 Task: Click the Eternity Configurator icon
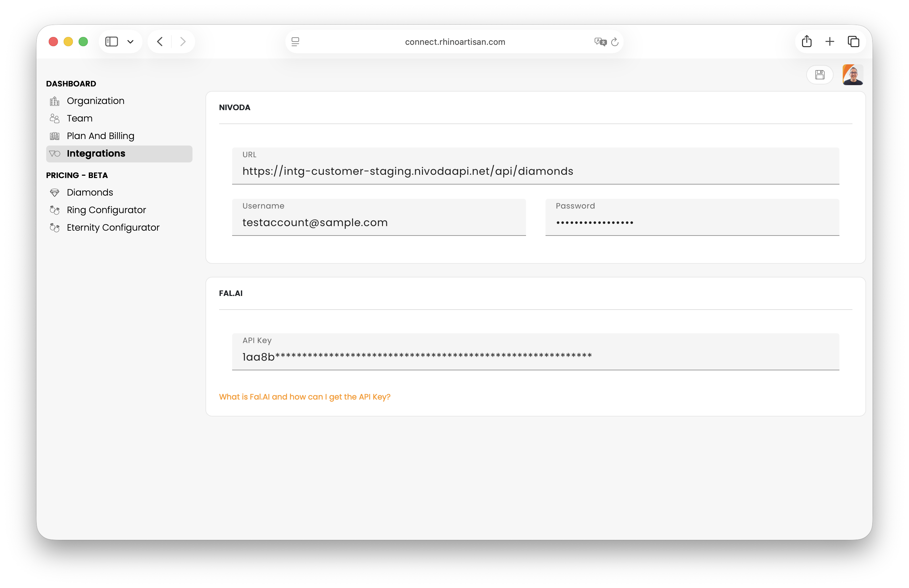tap(55, 228)
